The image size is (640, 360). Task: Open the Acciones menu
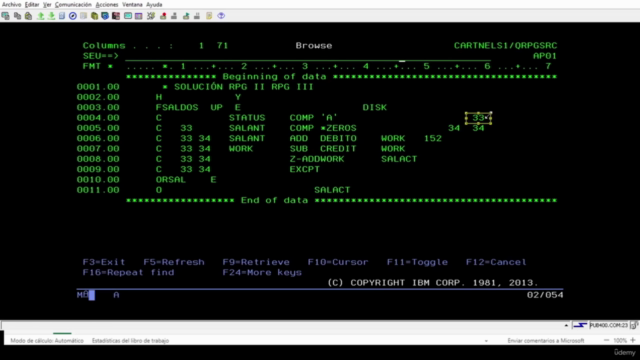(x=107, y=4)
